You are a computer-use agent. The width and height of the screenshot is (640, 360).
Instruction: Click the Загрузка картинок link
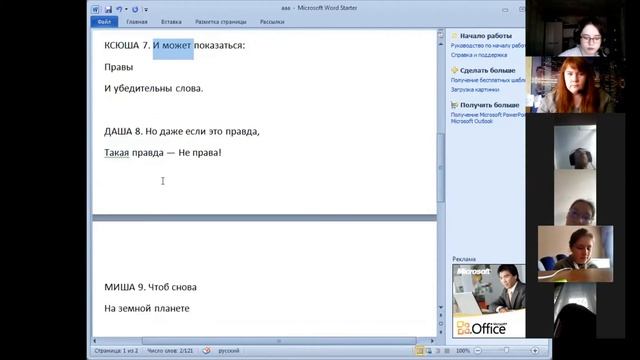[x=475, y=89]
